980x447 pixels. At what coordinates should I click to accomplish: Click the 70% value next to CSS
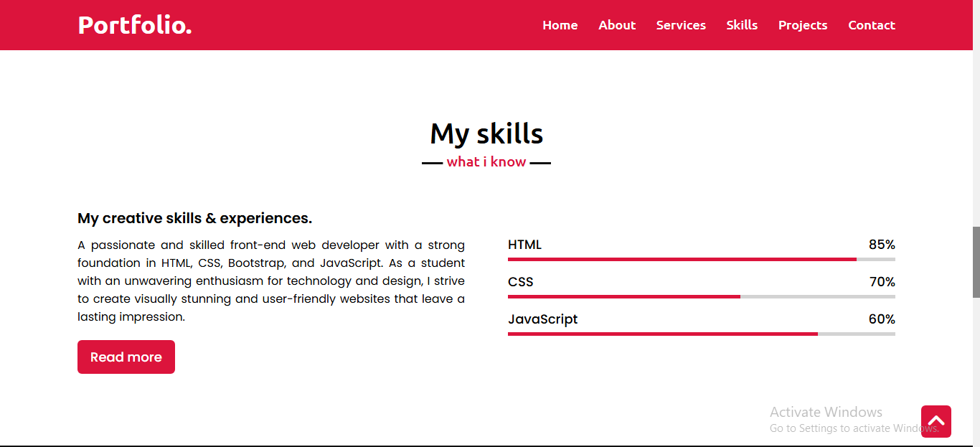coord(882,282)
